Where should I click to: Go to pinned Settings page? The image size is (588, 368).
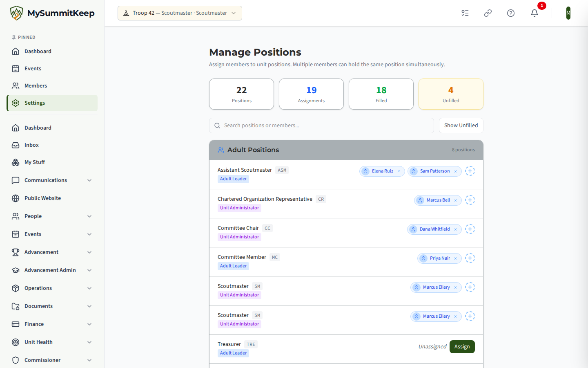tap(52, 103)
